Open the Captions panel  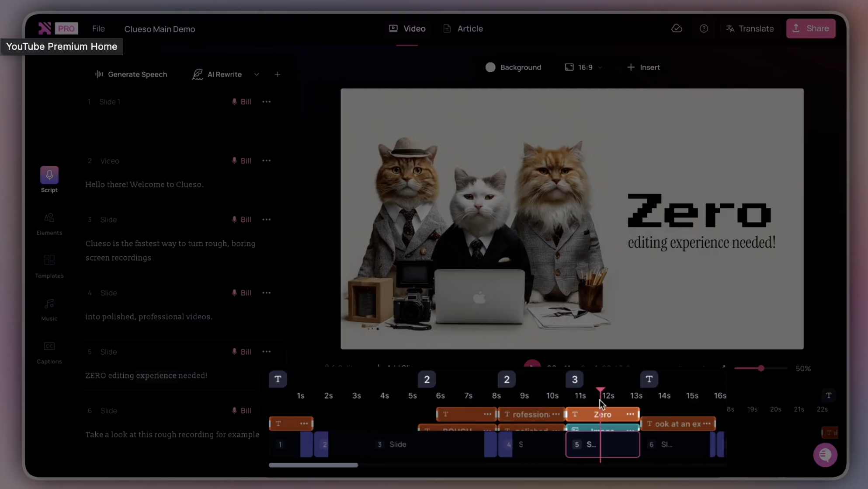(x=49, y=347)
